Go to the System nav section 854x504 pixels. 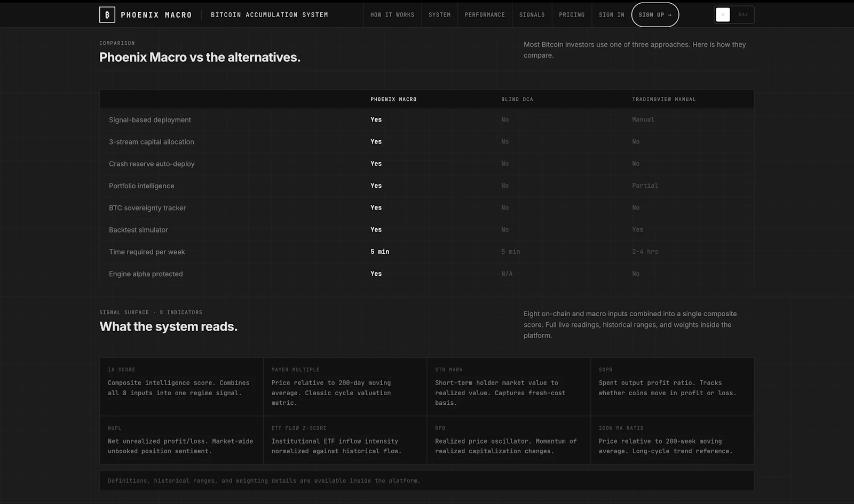439,15
